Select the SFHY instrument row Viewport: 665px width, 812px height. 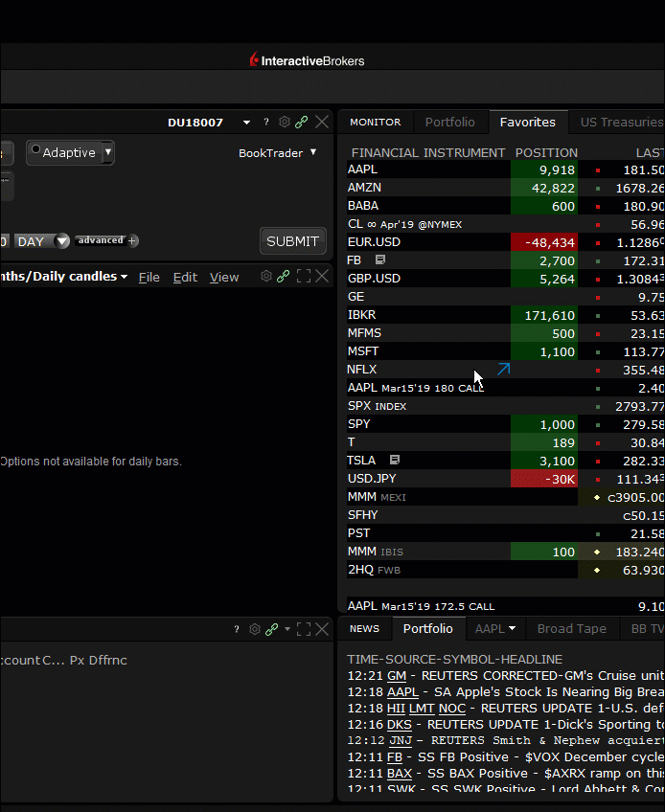point(505,515)
